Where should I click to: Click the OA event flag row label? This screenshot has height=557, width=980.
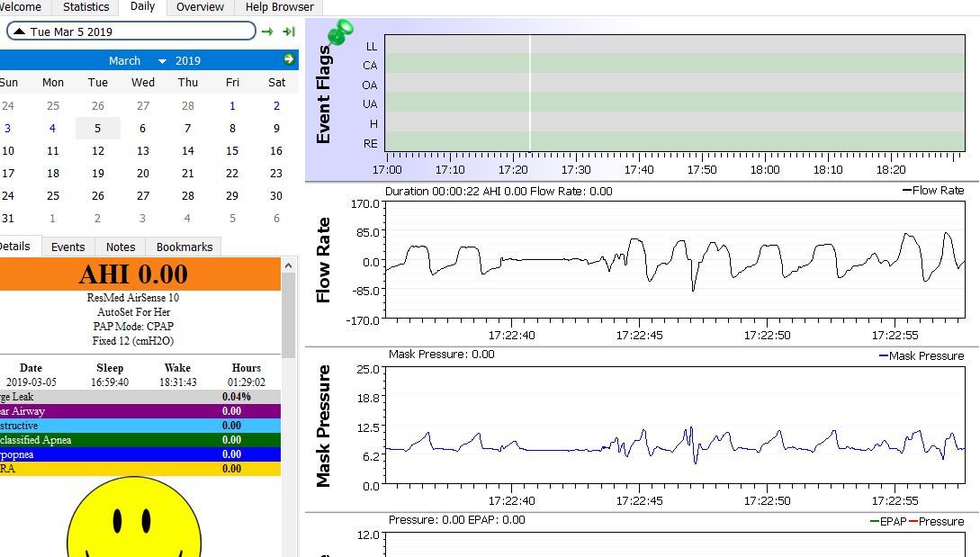[x=370, y=85]
